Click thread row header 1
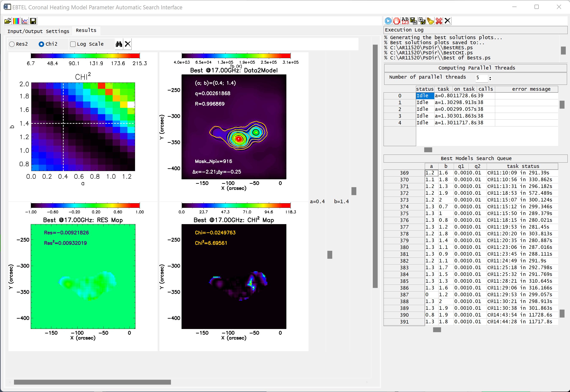The height and width of the screenshot is (392, 570). [x=400, y=102]
